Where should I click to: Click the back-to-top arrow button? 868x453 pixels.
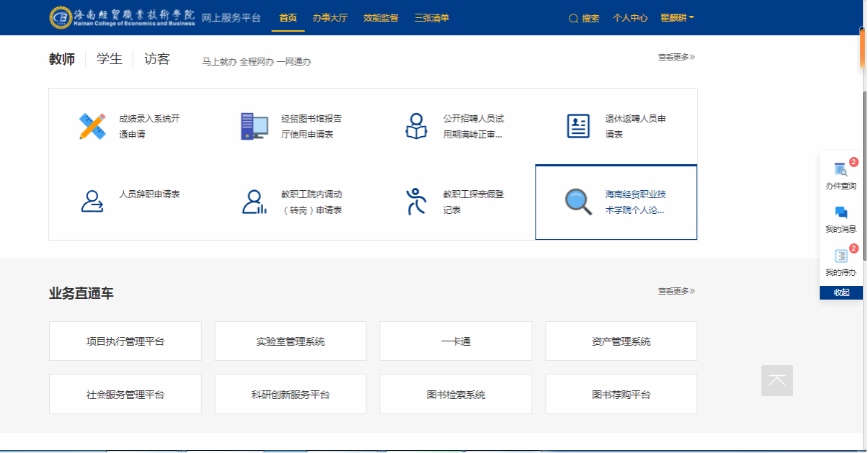point(776,380)
